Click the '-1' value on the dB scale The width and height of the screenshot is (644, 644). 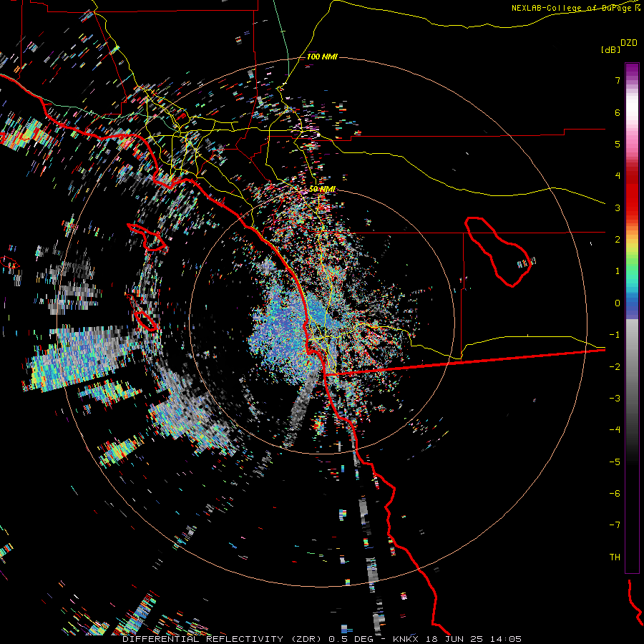tap(615, 335)
